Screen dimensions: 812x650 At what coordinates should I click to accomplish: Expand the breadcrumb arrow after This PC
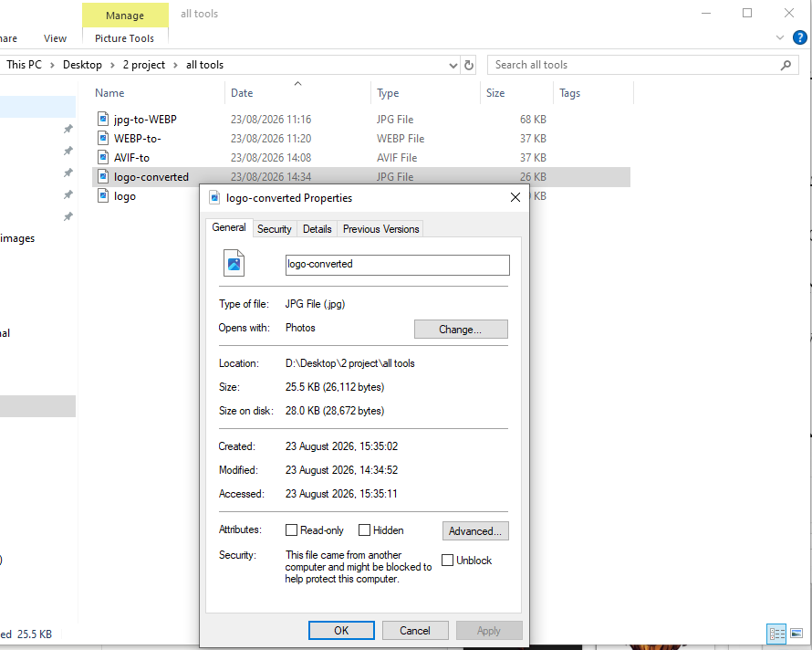point(52,66)
